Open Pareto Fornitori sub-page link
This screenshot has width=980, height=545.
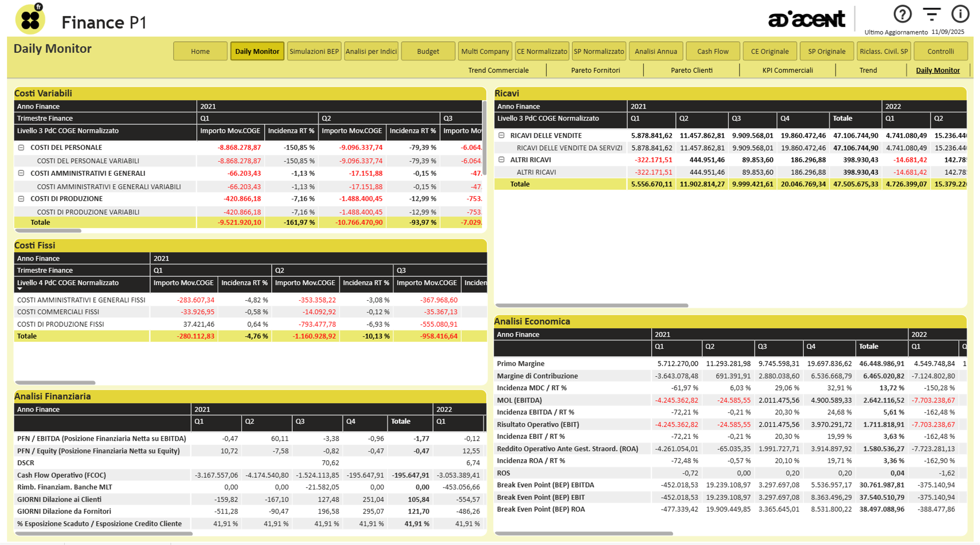(595, 70)
